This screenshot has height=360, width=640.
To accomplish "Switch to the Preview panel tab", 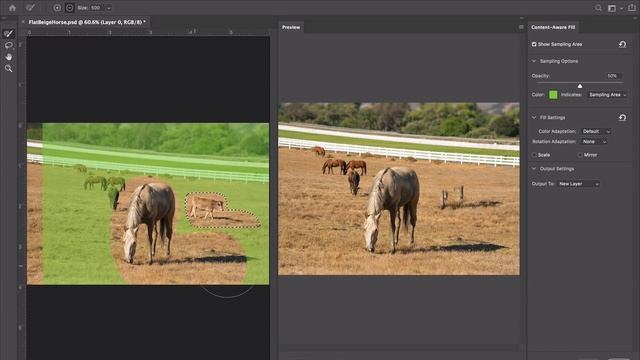I will 291,27.
